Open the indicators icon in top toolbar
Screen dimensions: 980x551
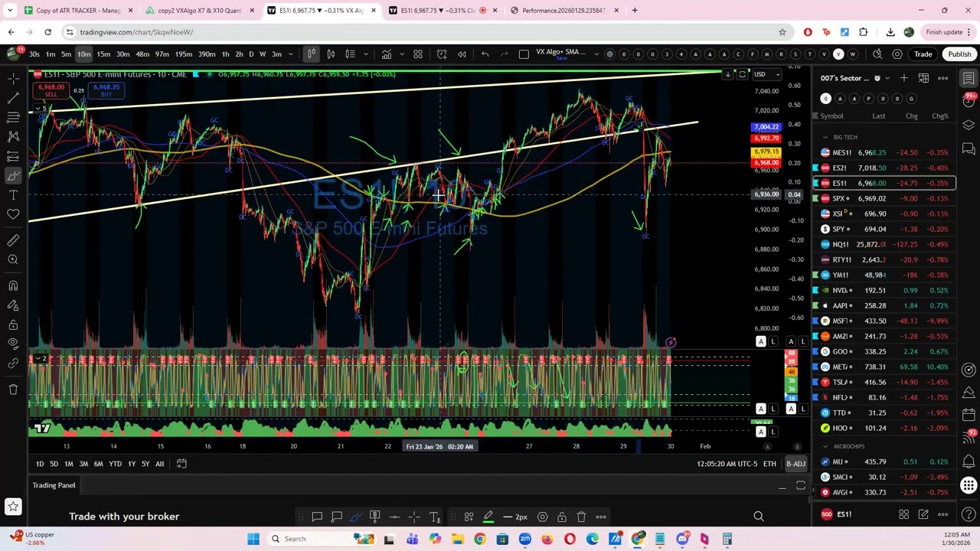click(387, 54)
